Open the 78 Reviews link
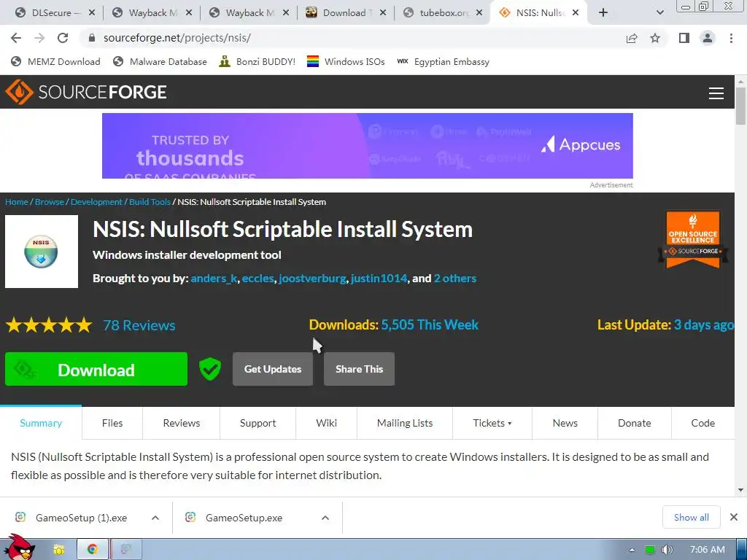The width and height of the screenshot is (747, 560). pos(139,325)
